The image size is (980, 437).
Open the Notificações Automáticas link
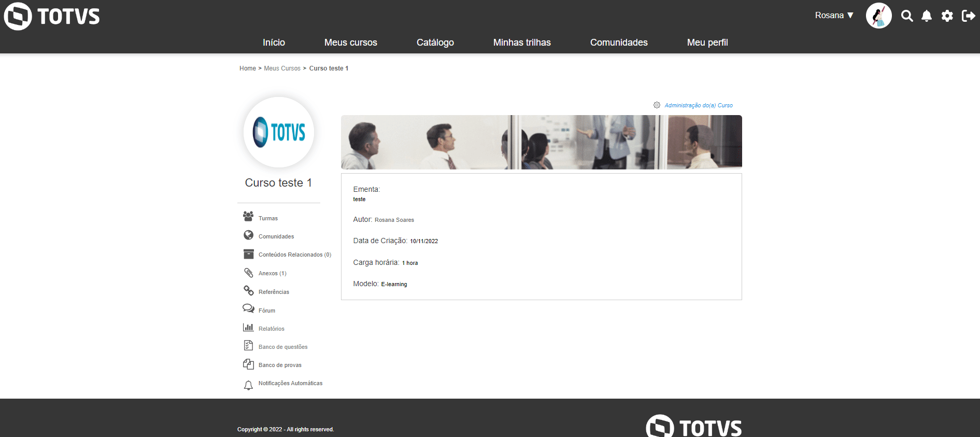pos(290,383)
